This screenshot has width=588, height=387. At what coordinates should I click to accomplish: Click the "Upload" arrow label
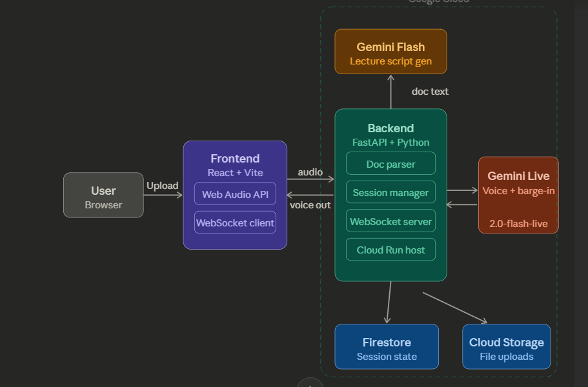pyautogui.click(x=163, y=186)
